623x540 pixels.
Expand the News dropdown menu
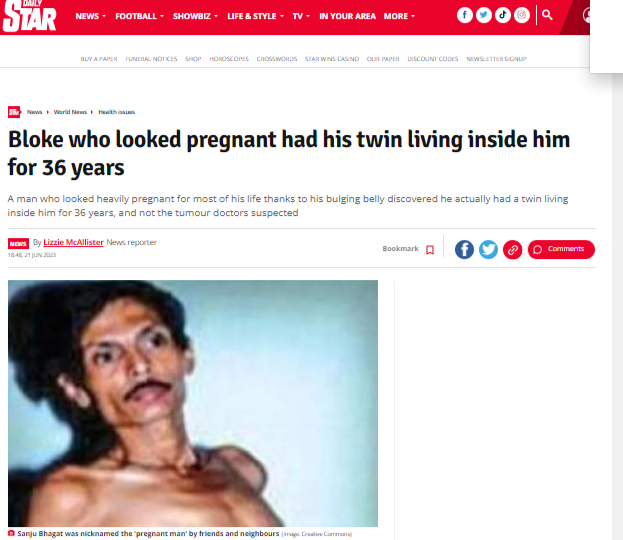[91, 16]
